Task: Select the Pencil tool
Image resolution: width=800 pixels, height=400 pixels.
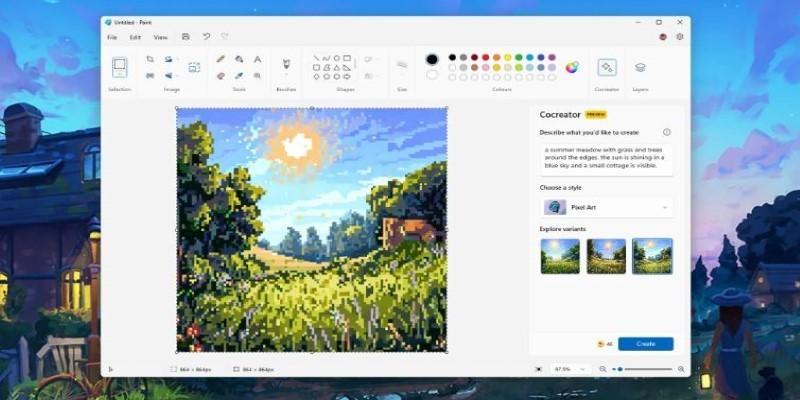Action: click(220, 59)
